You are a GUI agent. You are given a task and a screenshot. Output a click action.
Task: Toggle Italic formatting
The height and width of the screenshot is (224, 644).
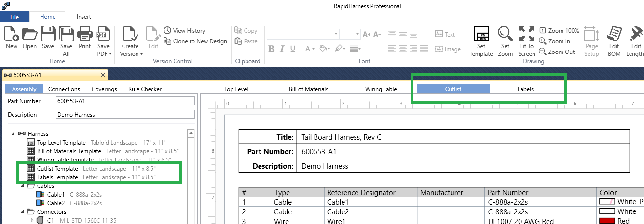pyautogui.click(x=283, y=49)
